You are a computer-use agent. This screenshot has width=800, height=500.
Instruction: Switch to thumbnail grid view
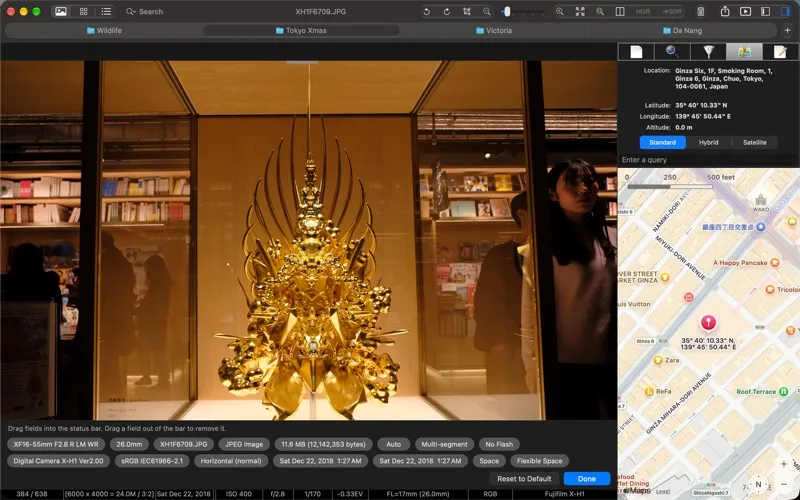click(84, 11)
